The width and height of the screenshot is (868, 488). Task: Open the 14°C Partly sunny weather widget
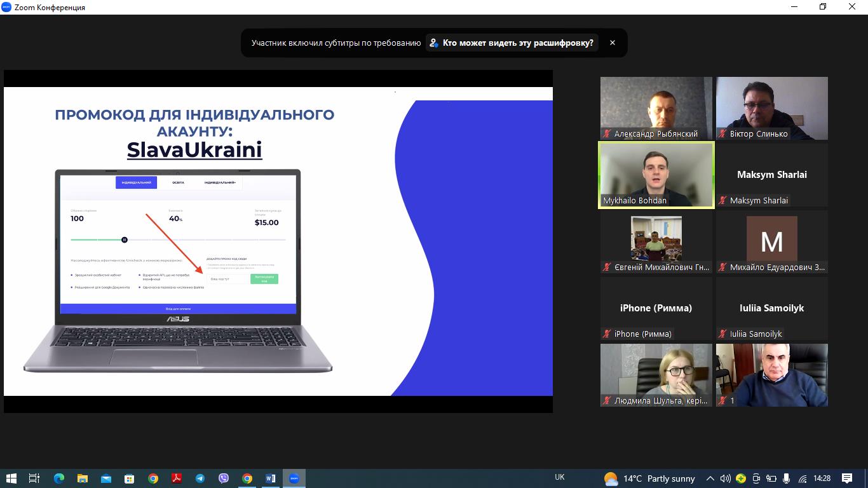pos(649,478)
